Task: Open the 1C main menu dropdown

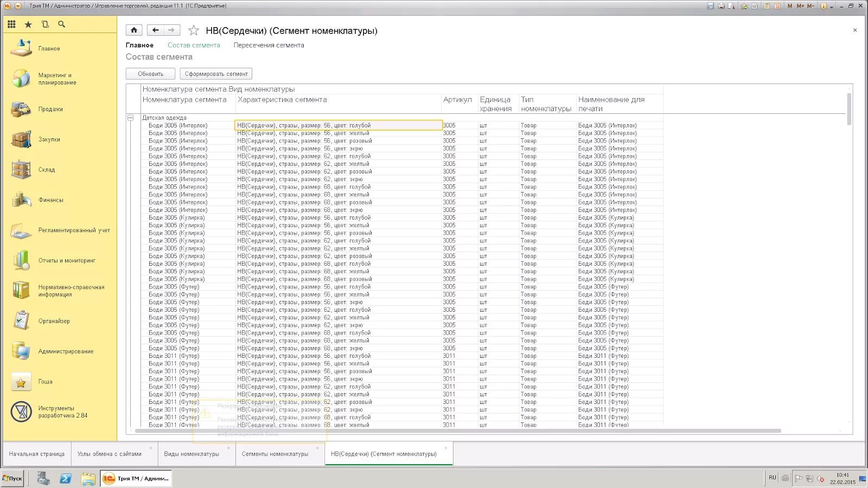Action: point(18,6)
